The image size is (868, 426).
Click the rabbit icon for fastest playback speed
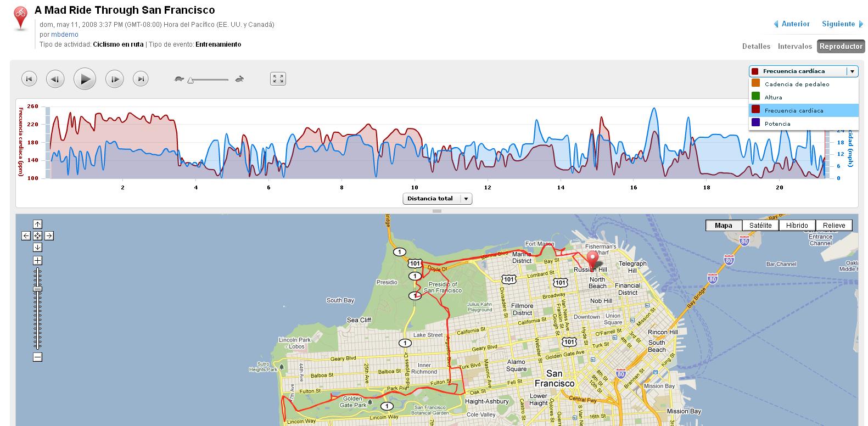238,79
